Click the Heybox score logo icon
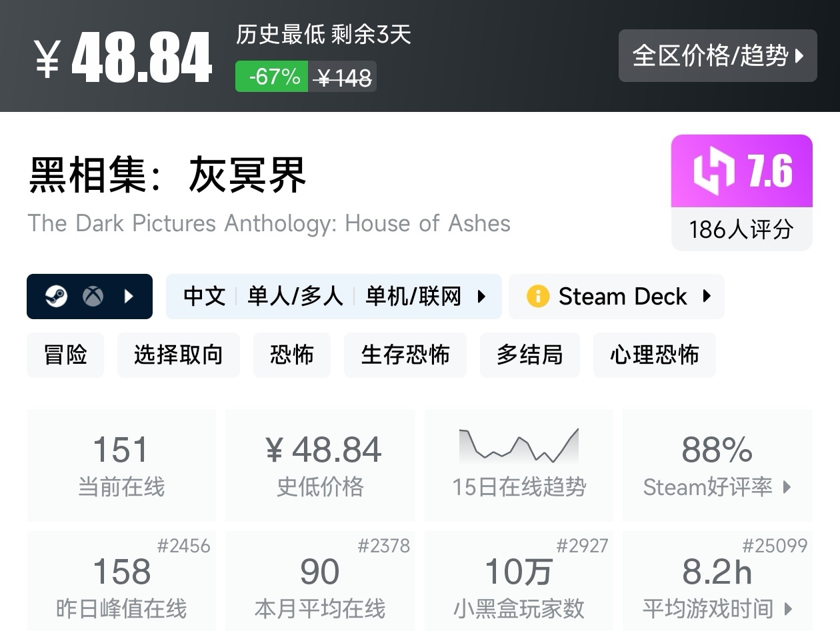This screenshot has height=631, width=840. (x=714, y=172)
